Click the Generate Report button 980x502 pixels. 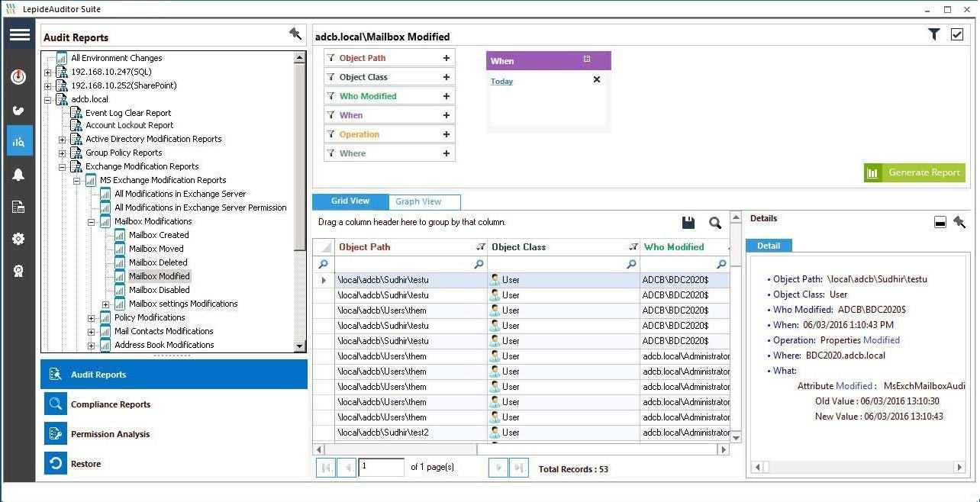(914, 172)
